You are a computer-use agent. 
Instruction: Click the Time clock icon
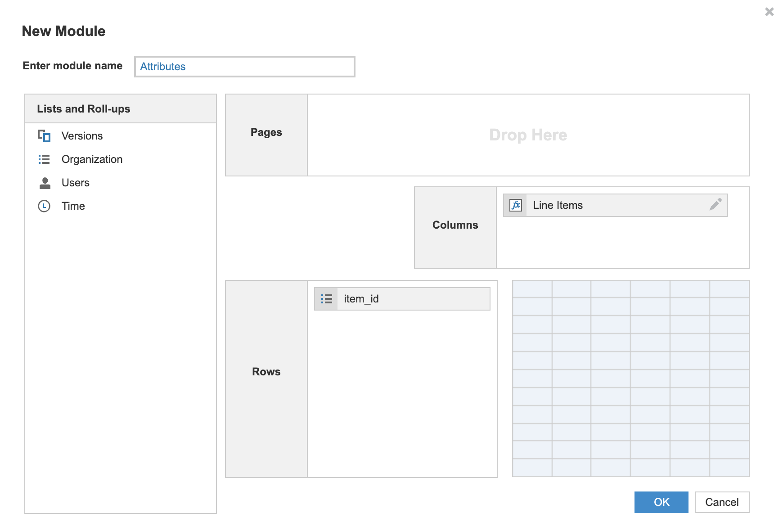[44, 206]
